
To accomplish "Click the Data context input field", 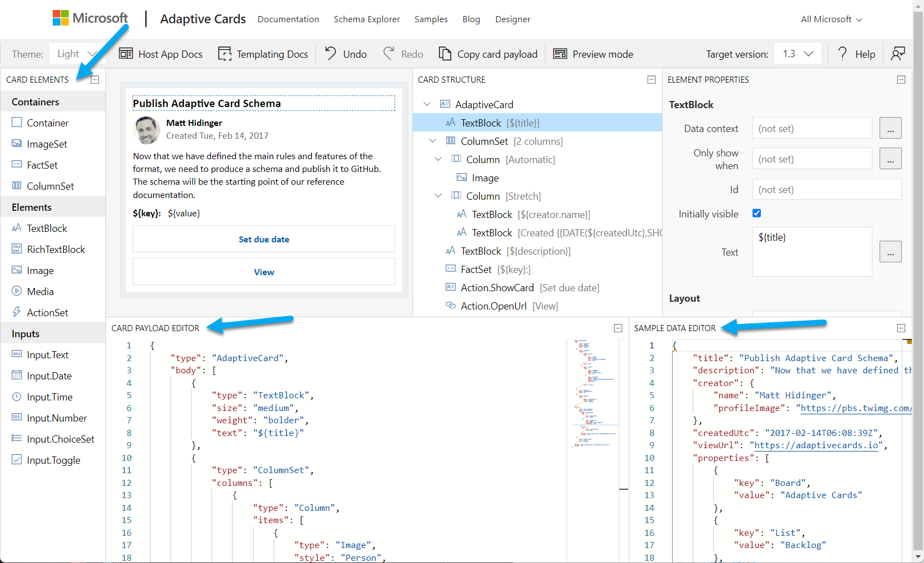I will (x=812, y=128).
